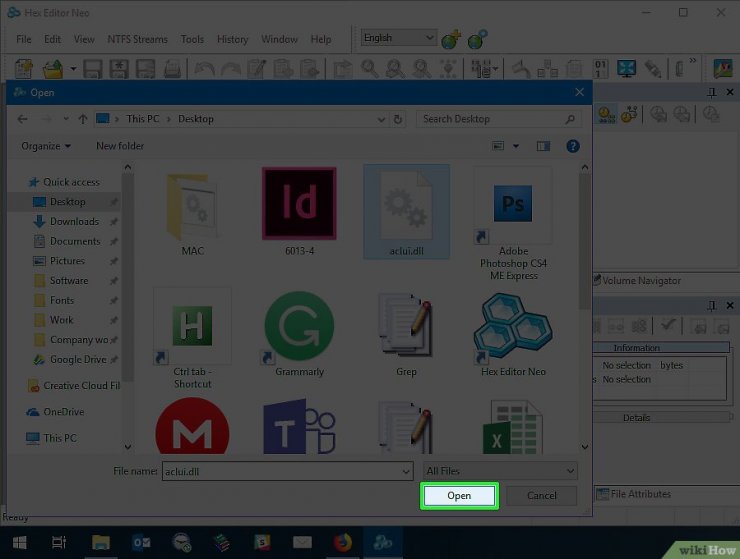Open the All Files type filter dropdown

pyautogui.click(x=500, y=471)
